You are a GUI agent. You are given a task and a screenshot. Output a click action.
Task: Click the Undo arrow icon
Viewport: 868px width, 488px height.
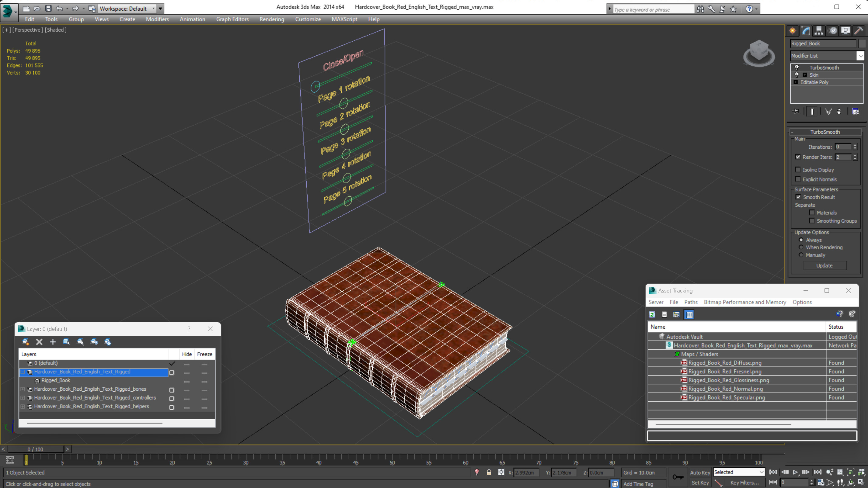(59, 9)
